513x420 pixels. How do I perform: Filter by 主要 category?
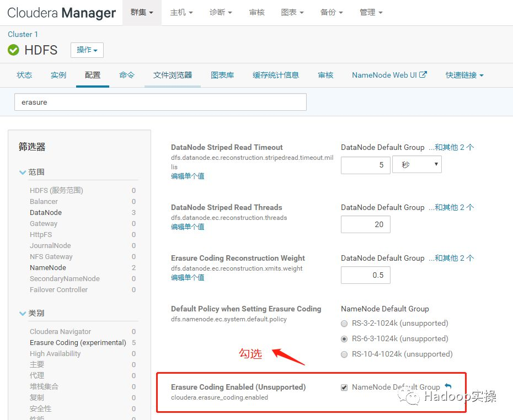click(x=37, y=364)
